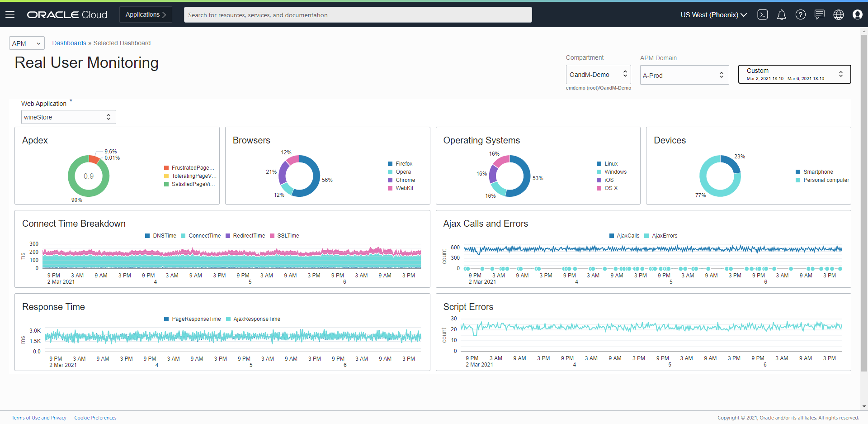Open the Applications navigation menu

click(145, 14)
